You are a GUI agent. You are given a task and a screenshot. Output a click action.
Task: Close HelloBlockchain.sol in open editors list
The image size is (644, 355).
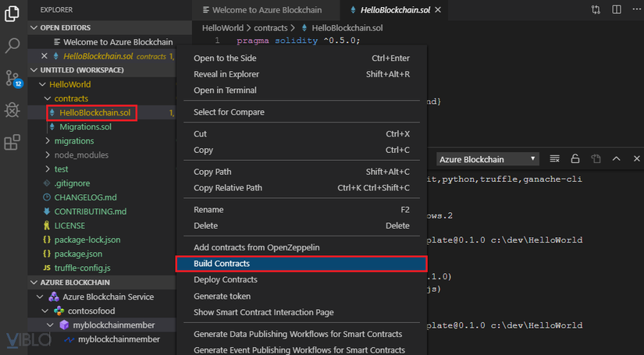(44, 56)
